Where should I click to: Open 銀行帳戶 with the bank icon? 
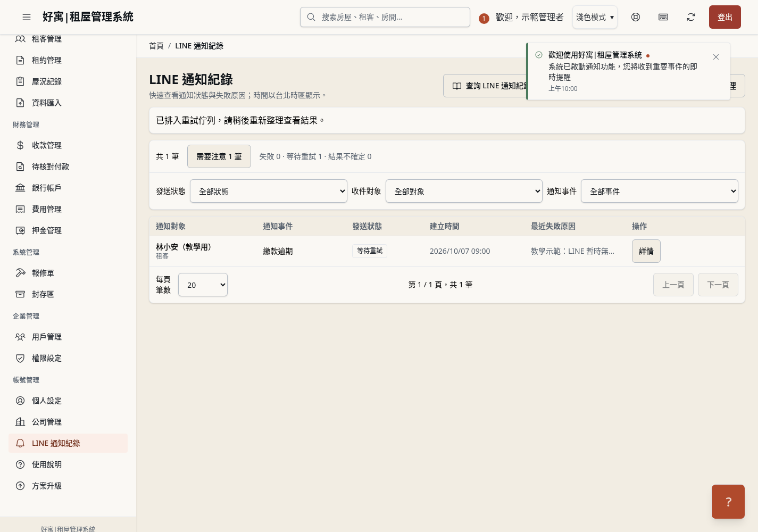point(68,188)
